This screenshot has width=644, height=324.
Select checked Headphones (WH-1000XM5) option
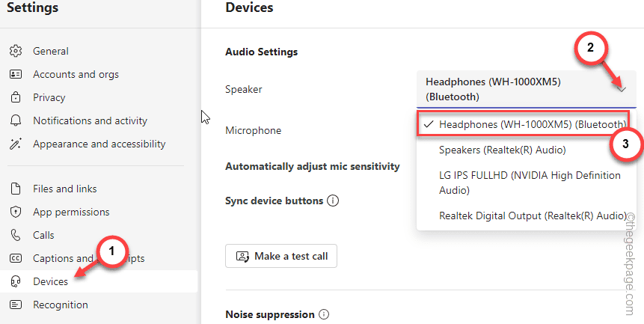point(523,124)
